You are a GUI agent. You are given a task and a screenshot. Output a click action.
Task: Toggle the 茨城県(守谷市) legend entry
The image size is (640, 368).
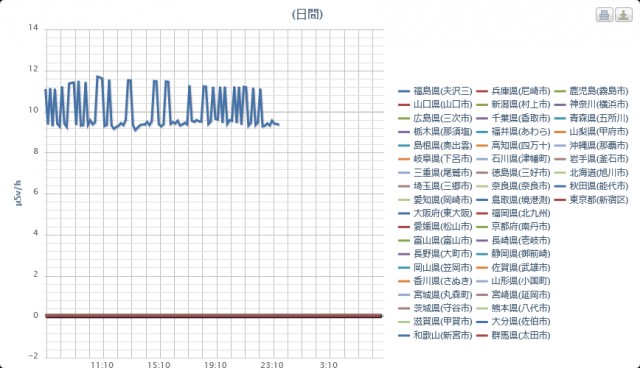coord(435,308)
